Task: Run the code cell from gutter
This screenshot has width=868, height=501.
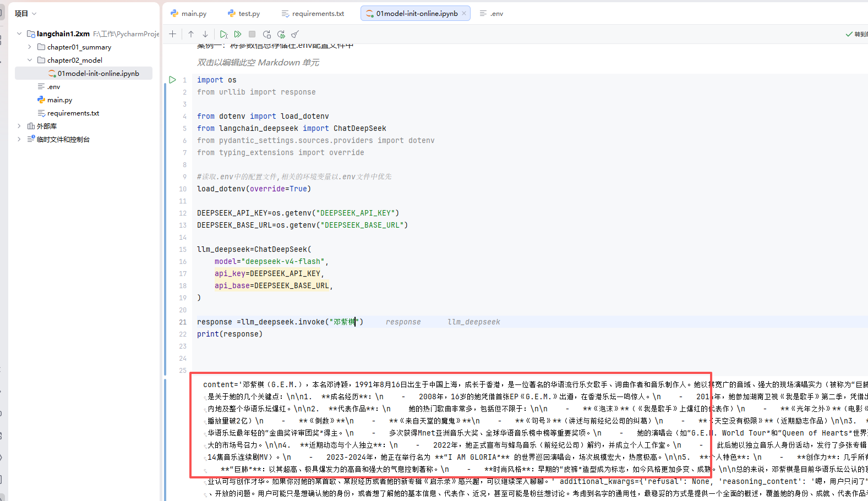Action: 172,80
